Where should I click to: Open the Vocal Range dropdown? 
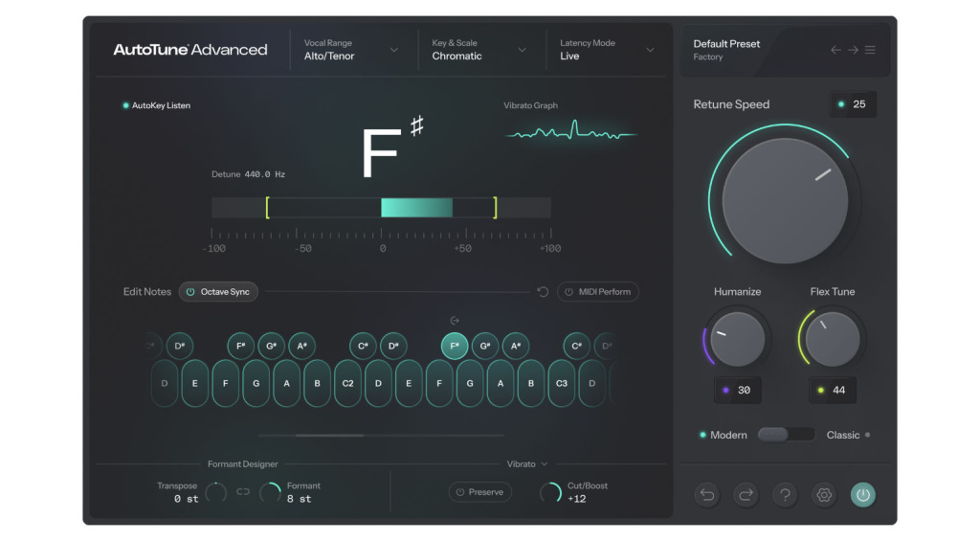pos(350,50)
